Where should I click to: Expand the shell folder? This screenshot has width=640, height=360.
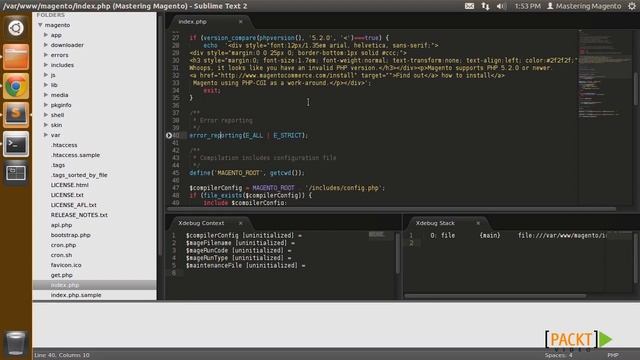pos(46,115)
